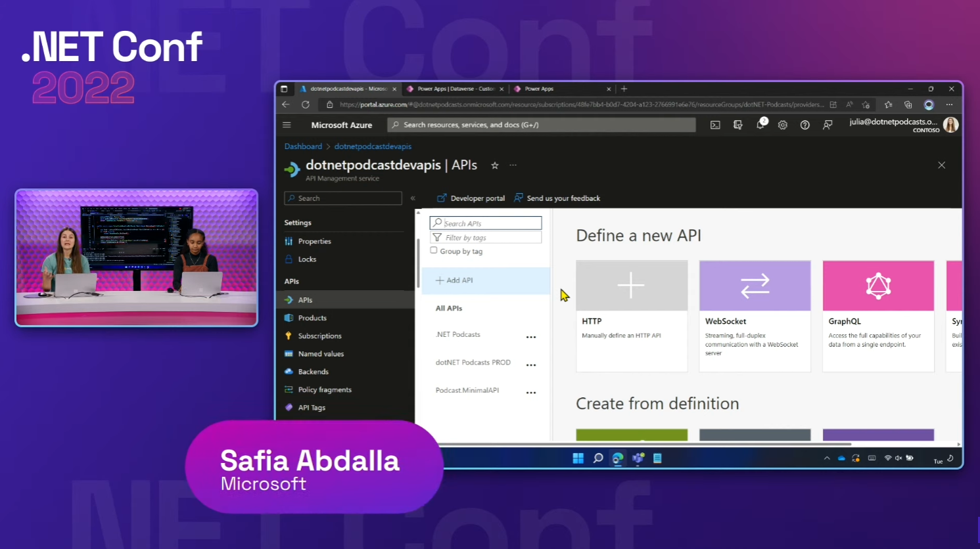
Task: Open the Azure portal hamburger menu
Action: (287, 125)
